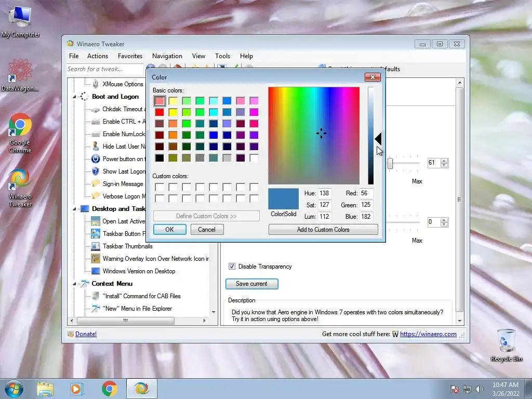Open the Actions menu
532x399 pixels.
(x=98, y=56)
